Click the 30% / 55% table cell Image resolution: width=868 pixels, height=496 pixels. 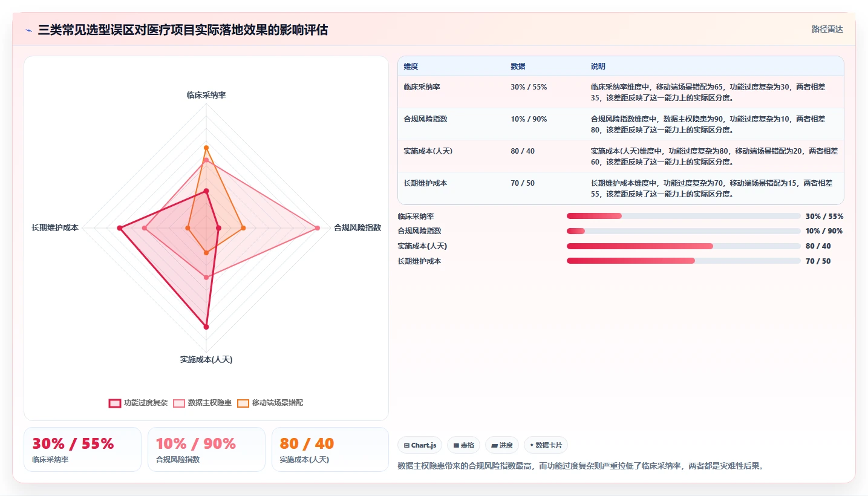529,87
